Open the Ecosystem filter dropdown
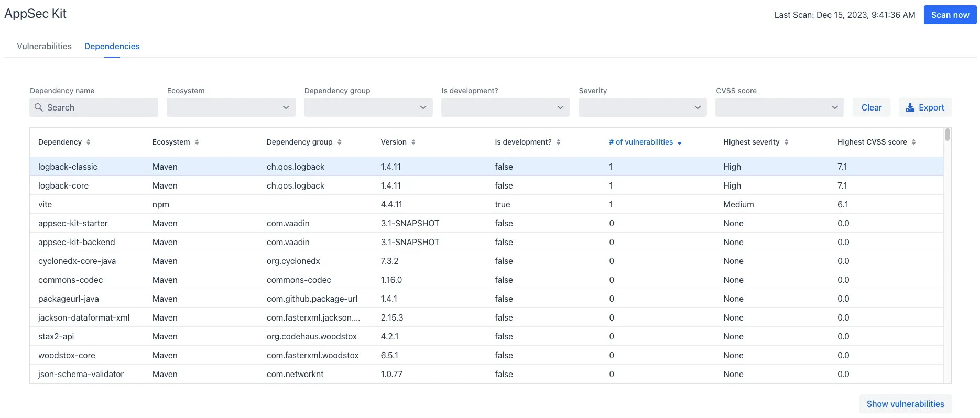The width and height of the screenshot is (980, 418). [x=231, y=107]
